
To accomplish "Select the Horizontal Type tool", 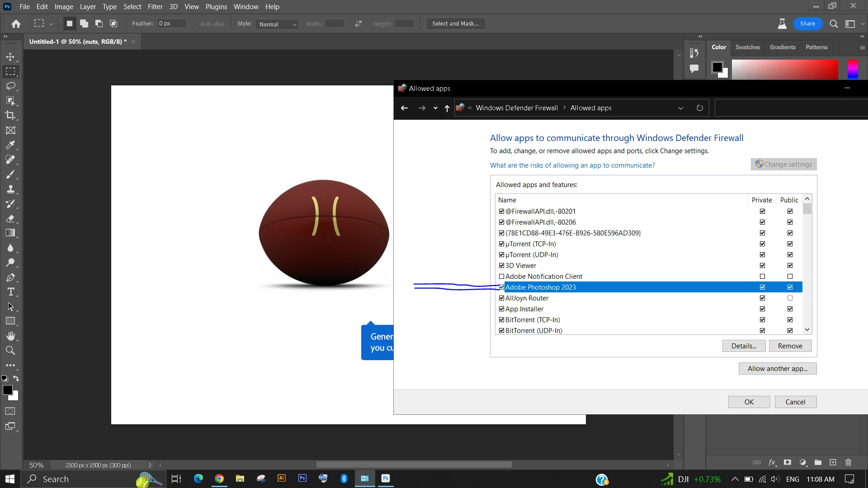I will pyautogui.click(x=10, y=292).
